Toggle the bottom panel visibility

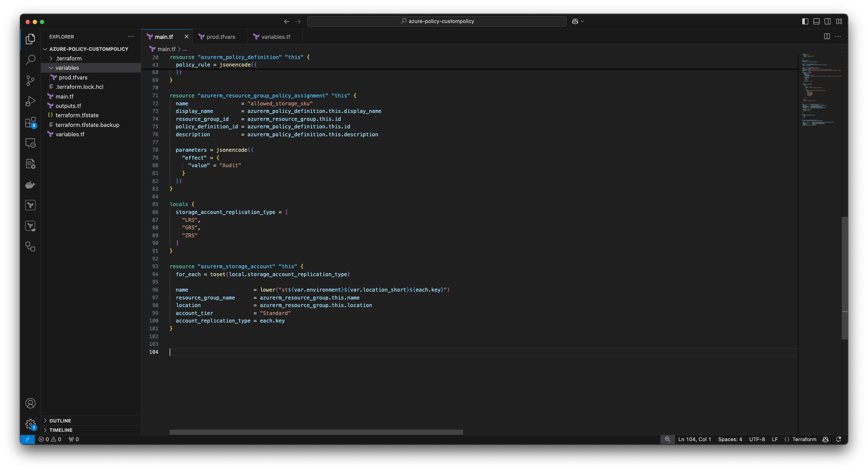pos(816,21)
